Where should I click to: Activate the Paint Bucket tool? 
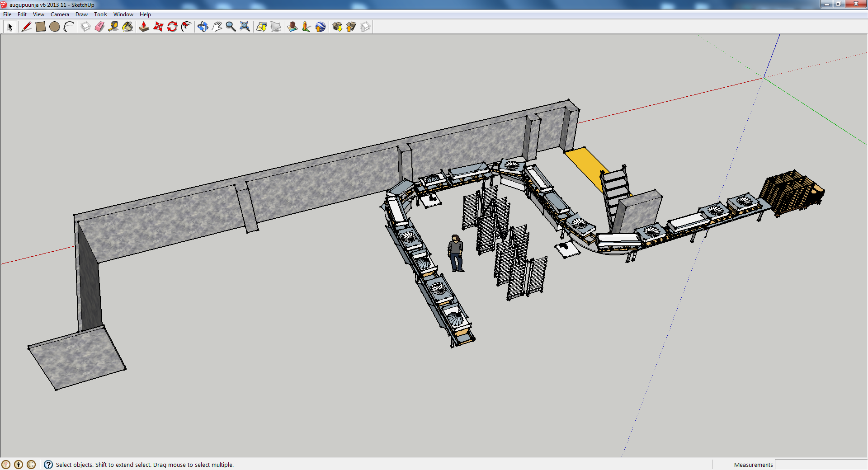click(128, 27)
